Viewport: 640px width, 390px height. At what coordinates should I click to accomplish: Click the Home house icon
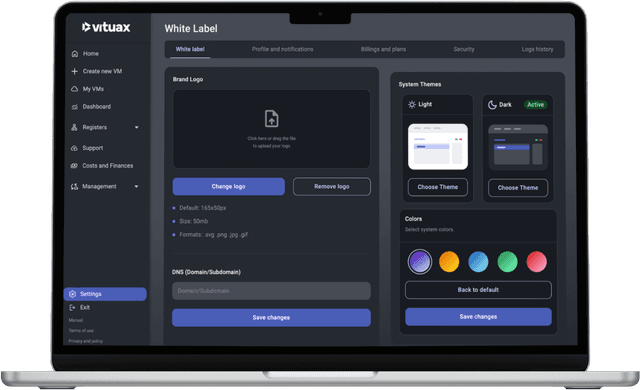75,54
